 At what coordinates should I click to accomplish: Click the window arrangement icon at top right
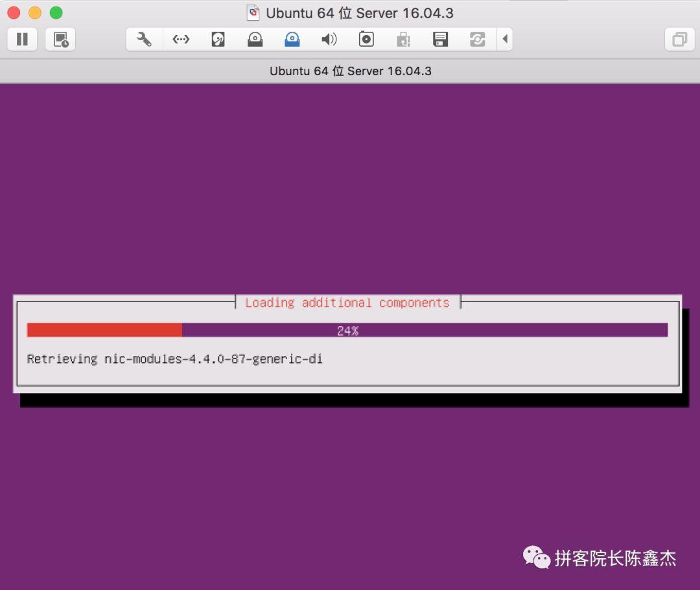pyautogui.click(x=679, y=39)
